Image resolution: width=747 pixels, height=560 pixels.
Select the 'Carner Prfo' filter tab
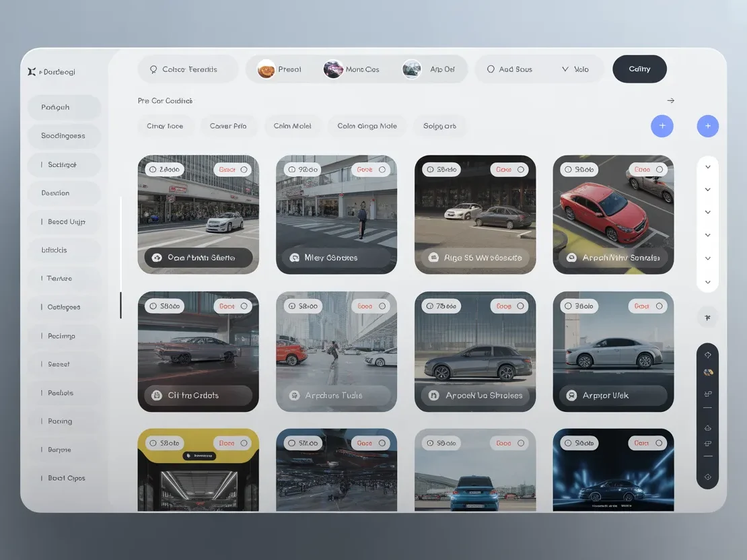click(228, 126)
